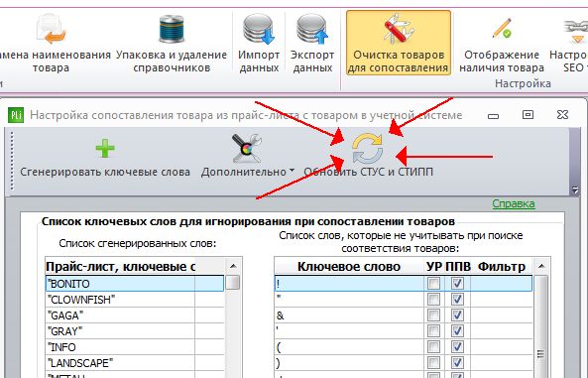Viewport: 588px width, 378px height.
Task: Click the PLi application icon in title bar
Action: [x=16, y=115]
